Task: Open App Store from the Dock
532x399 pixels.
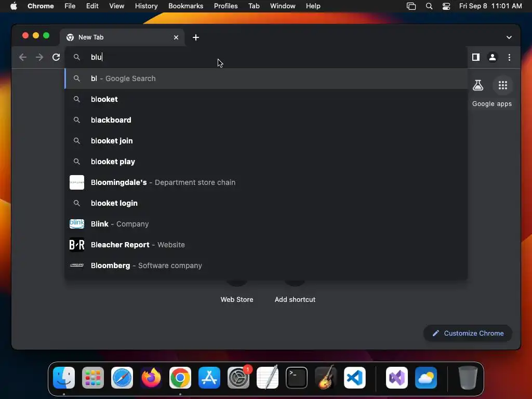Action: [209, 378]
